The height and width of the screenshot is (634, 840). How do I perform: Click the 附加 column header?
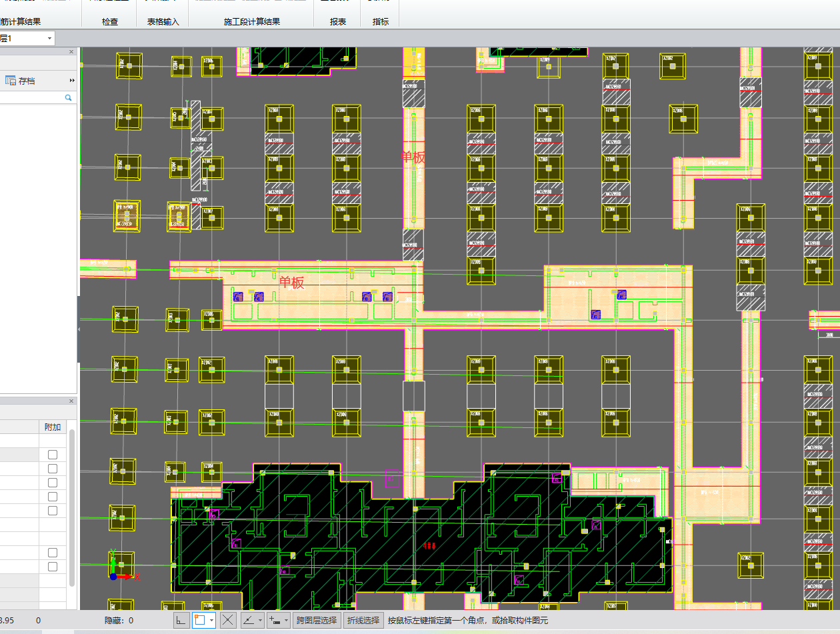(53, 427)
